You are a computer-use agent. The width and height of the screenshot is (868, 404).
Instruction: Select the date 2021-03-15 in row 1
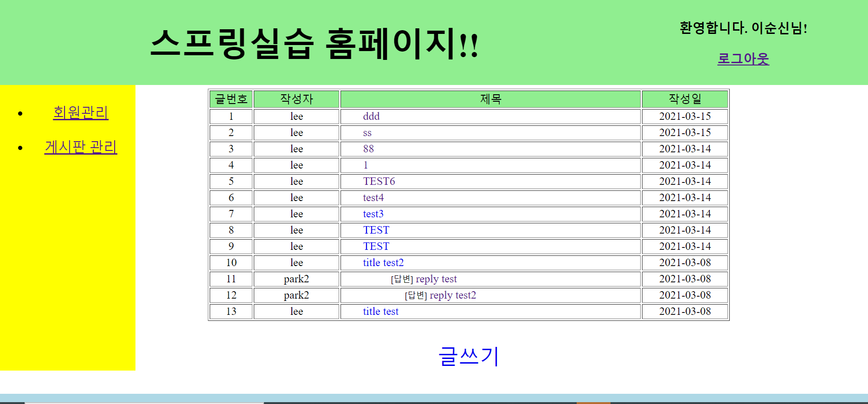tap(685, 116)
